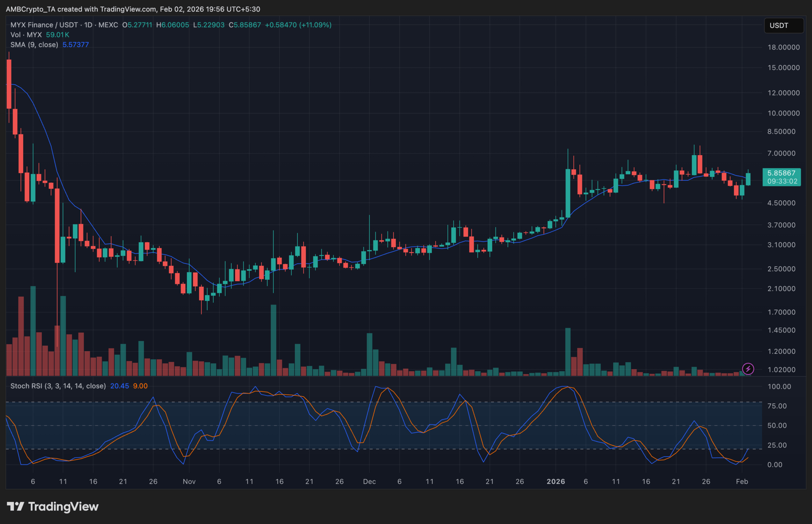Click the MYX Finance / USDT symbol title
The width and height of the screenshot is (812, 524).
coord(44,25)
